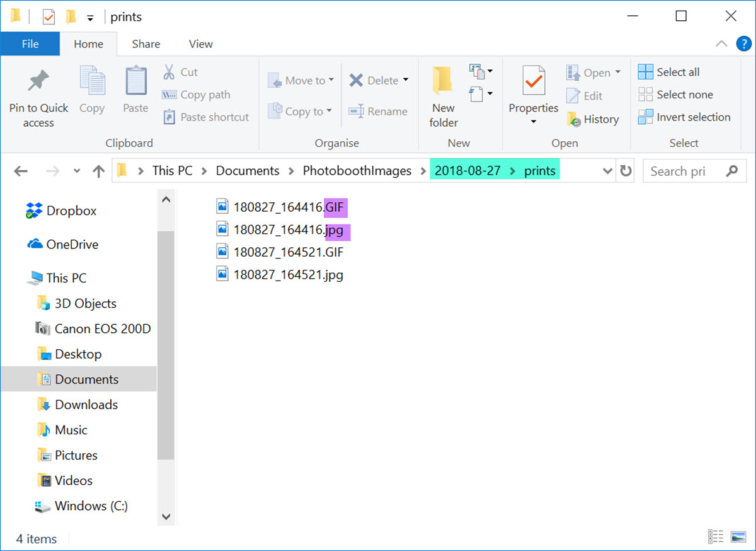Image resolution: width=756 pixels, height=551 pixels.
Task: Customize Quick Access Toolbar dropdown
Action: (90, 18)
